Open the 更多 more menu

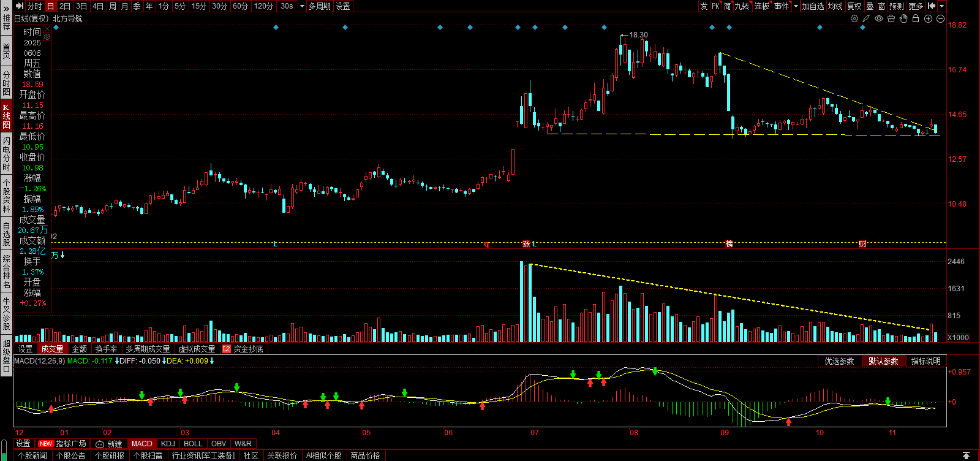pos(916,6)
